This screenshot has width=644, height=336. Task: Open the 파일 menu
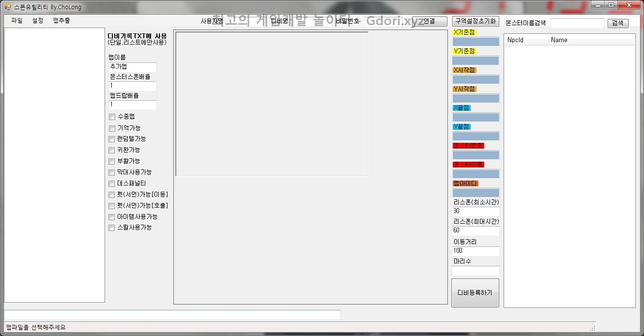pos(17,21)
